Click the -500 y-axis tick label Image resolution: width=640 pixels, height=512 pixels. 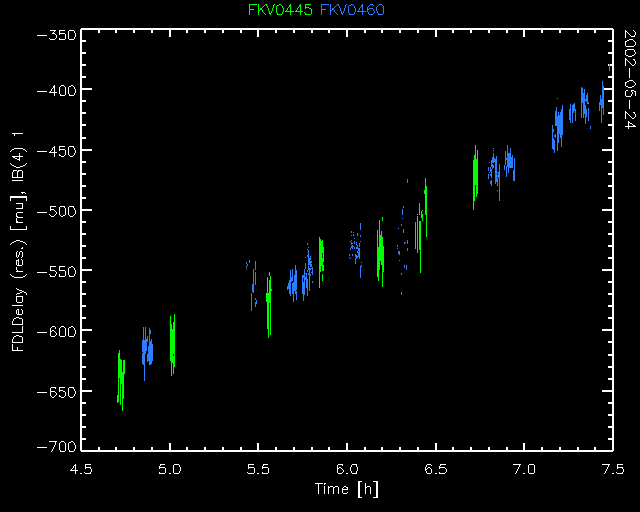(x=55, y=210)
